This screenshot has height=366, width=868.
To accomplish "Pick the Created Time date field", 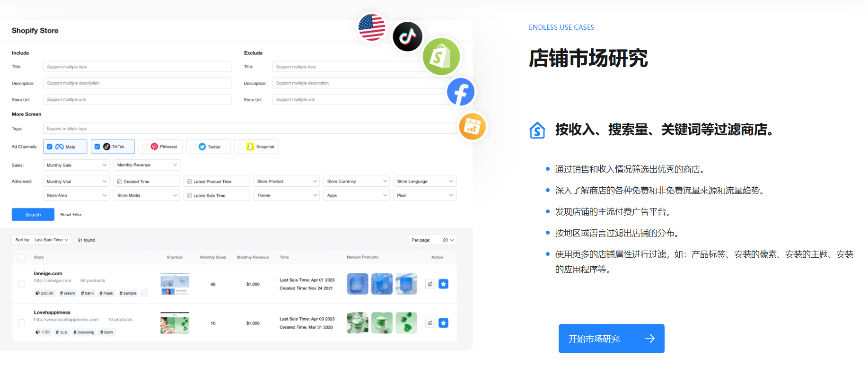I will coord(147,182).
